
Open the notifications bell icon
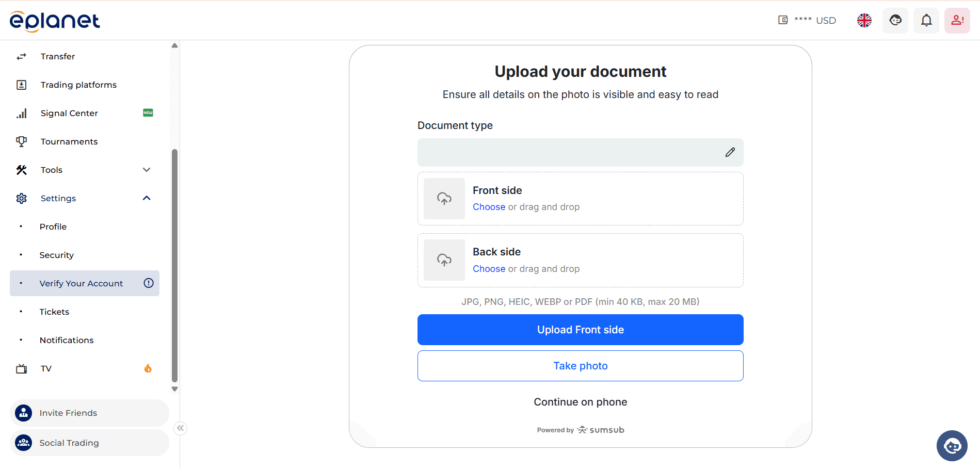tap(926, 20)
